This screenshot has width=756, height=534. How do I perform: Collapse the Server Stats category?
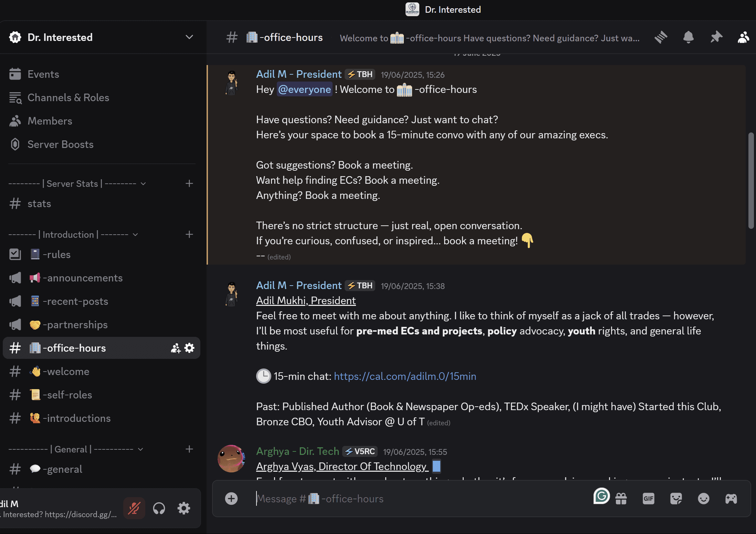(144, 183)
